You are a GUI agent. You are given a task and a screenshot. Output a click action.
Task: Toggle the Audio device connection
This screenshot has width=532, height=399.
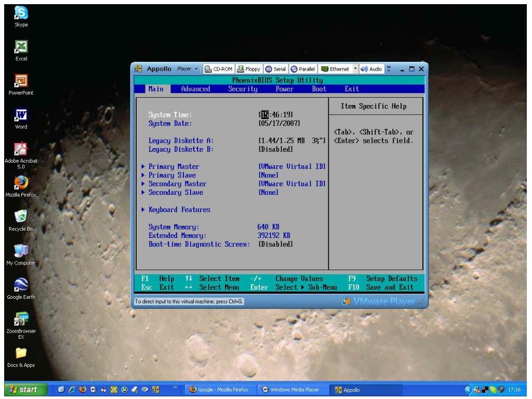click(x=371, y=69)
